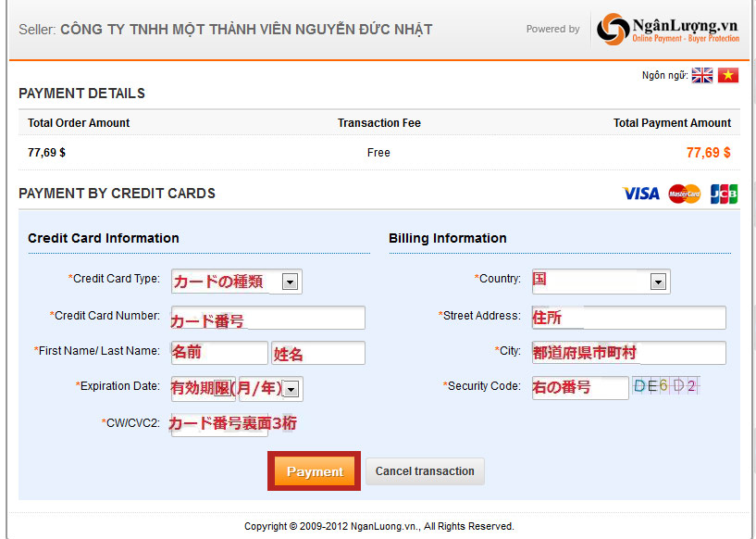The width and height of the screenshot is (756, 539).
Task: Click the Last Name input field
Action: pyautogui.click(x=318, y=353)
